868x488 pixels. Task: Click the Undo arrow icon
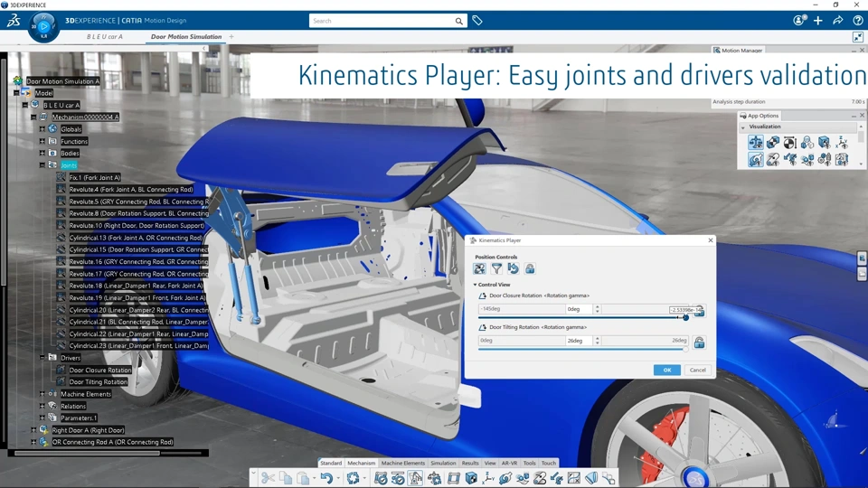click(326, 478)
